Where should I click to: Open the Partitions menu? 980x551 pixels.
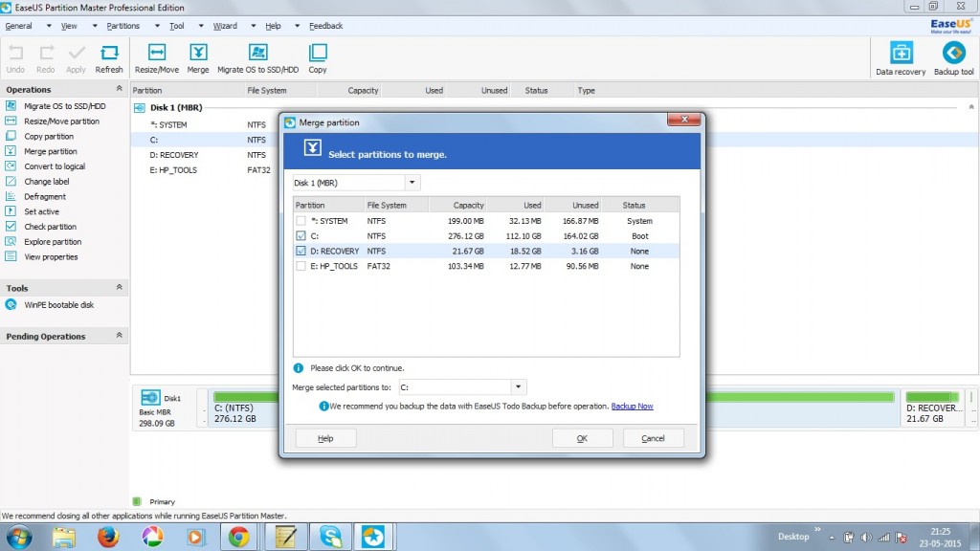(x=123, y=26)
